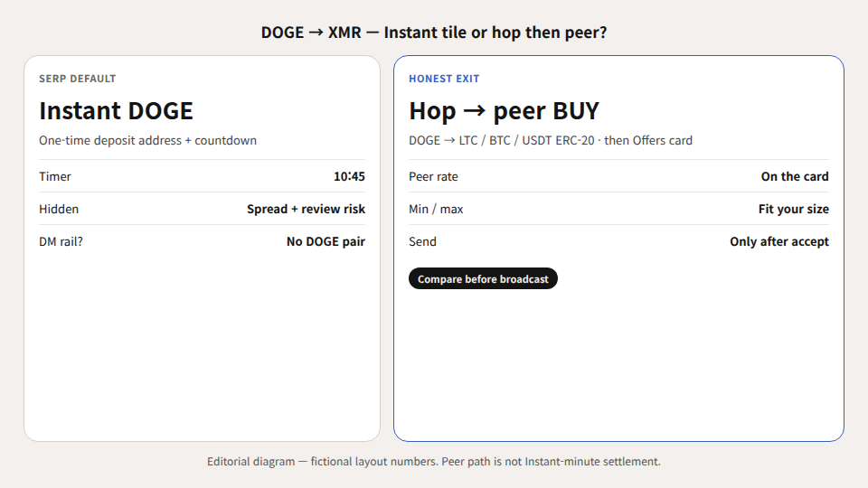The width and height of the screenshot is (868, 488).
Task: Select the Send row label
Action: [x=422, y=242]
